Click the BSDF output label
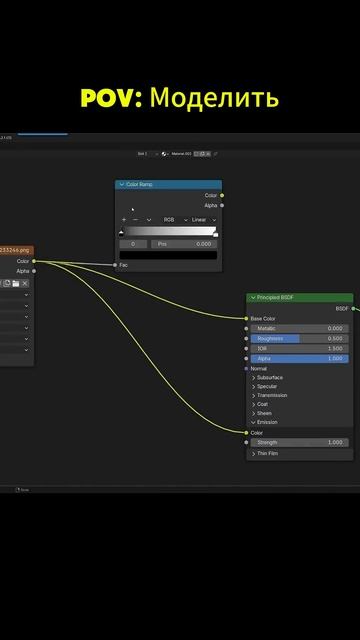The width and height of the screenshot is (360, 640). (342, 309)
